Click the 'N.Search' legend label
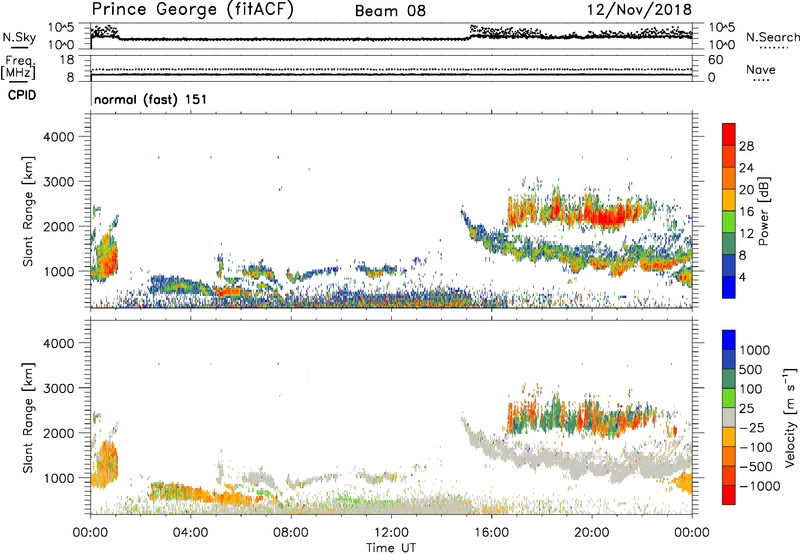This screenshot has height=554, width=800. [x=772, y=37]
